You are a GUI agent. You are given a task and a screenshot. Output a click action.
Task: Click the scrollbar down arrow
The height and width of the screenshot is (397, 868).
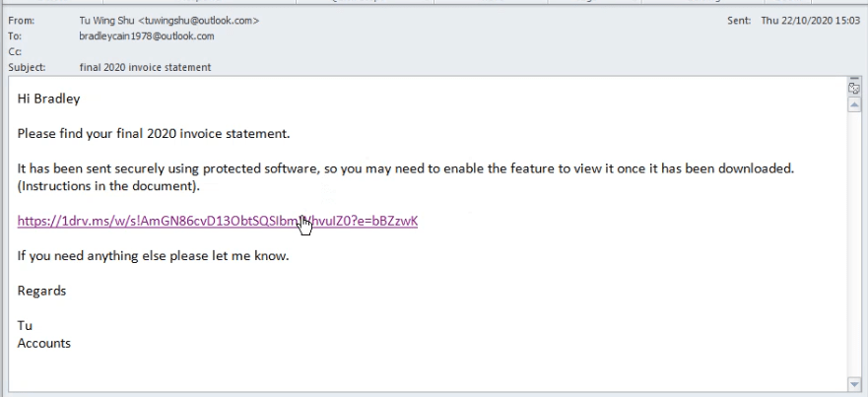click(853, 383)
